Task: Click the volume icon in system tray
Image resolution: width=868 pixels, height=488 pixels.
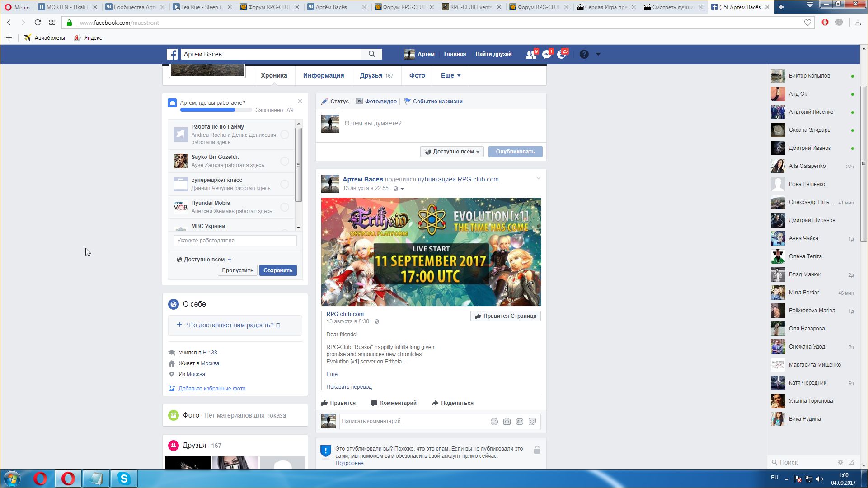Action: 820,479
